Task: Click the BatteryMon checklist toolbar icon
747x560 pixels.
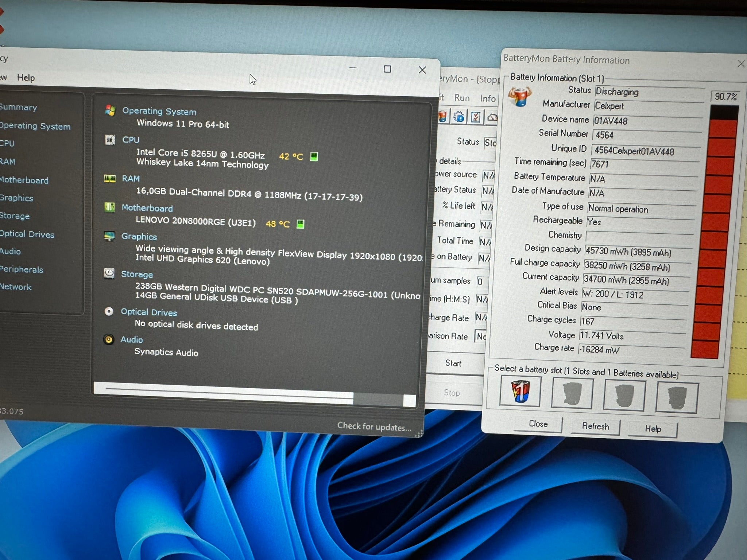Action: pos(476,117)
